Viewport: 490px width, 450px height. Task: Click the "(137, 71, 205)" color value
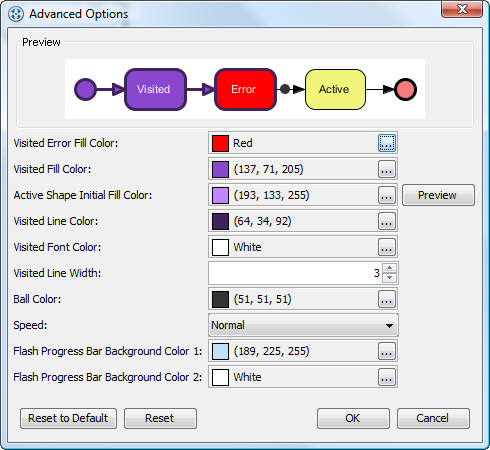[268, 169]
